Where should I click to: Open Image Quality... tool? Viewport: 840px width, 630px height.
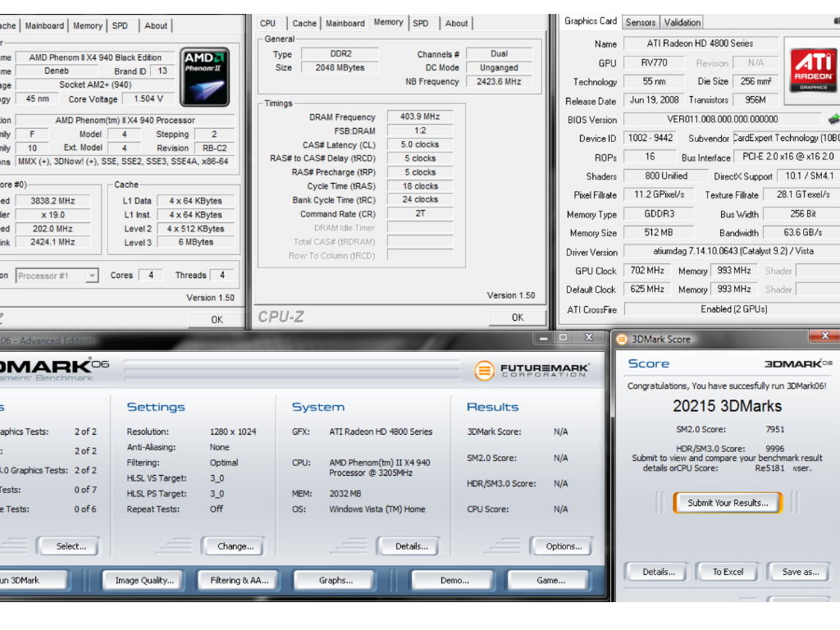point(142,580)
